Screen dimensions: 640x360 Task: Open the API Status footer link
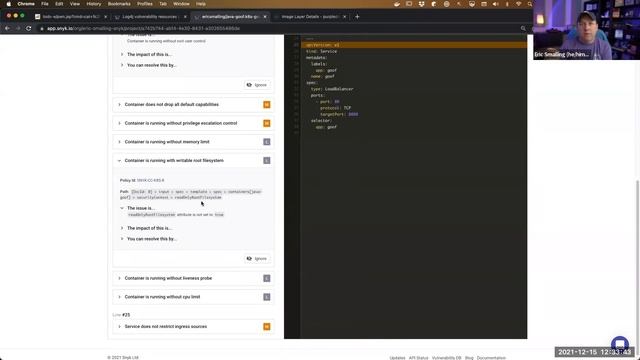tap(418, 358)
